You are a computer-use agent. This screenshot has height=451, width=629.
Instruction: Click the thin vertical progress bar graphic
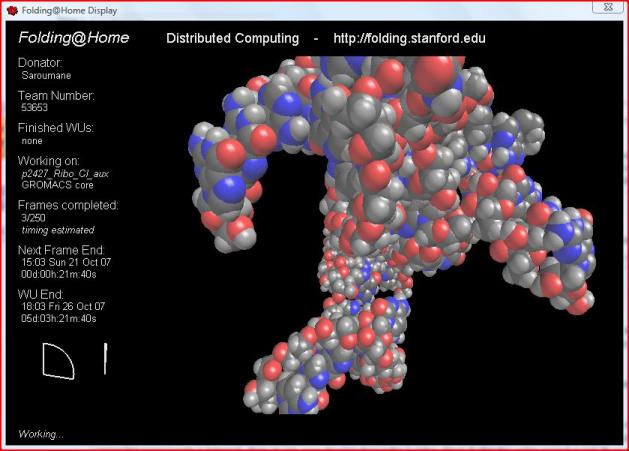click(x=105, y=359)
